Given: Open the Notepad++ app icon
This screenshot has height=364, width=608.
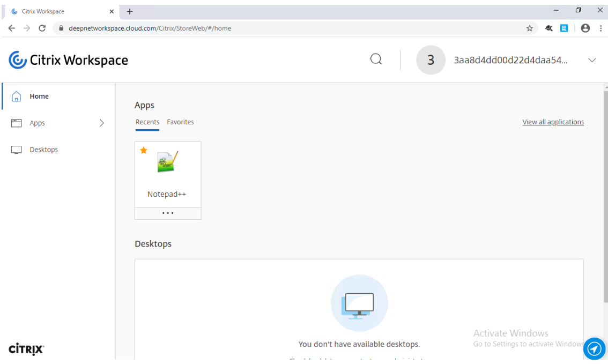Looking at the screenshot, I should pyautogui.click(x=167, y=162).
